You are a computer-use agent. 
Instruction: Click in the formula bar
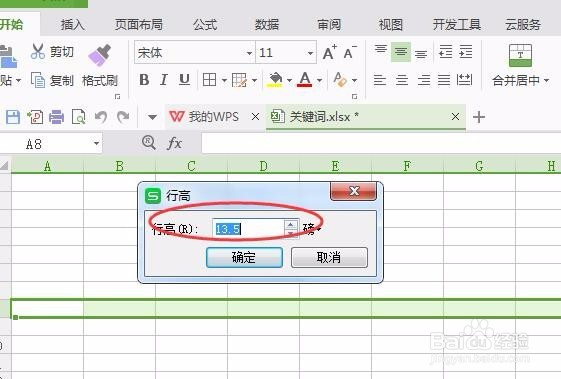click(x=381, y=144)
